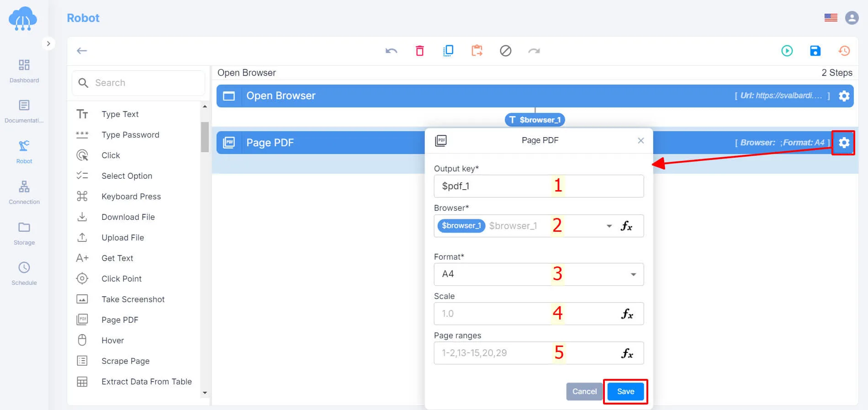Click the paste clipboard icon

pos(477,51)
